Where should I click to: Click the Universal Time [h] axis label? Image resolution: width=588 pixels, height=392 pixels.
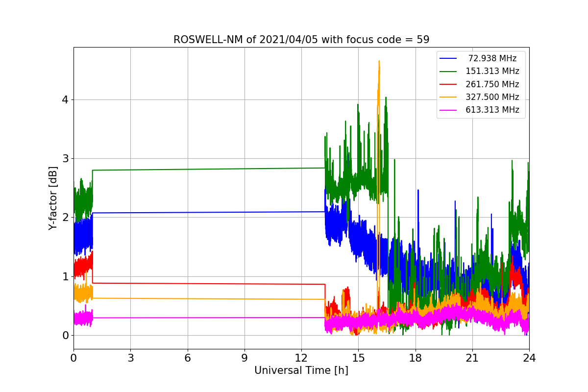pyautogui.click(x=301, y=370)
